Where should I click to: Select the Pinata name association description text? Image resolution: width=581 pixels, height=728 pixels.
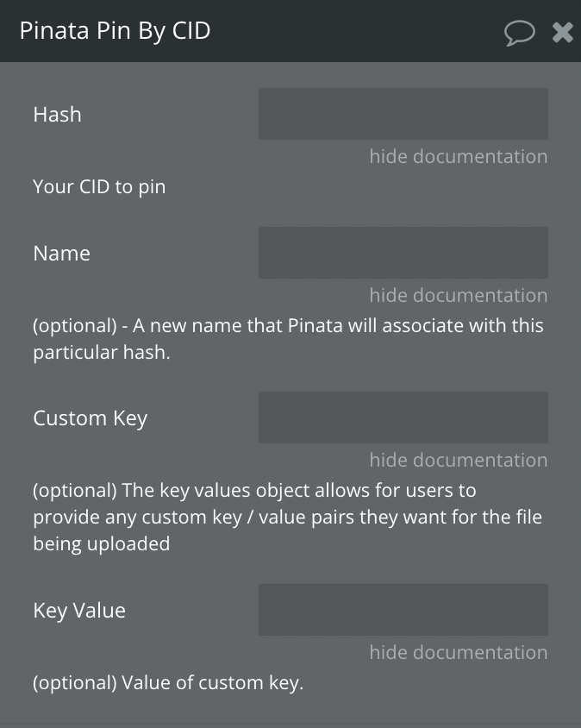point(288,339)
